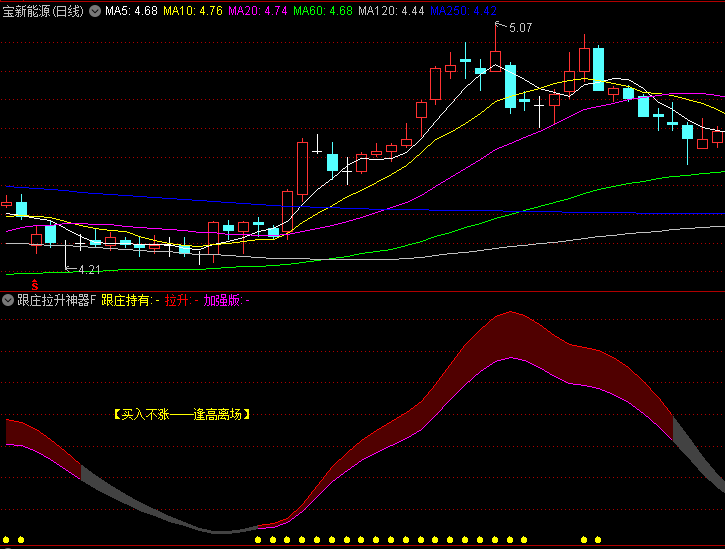The height and width of the screenshot is (549, 725).
Task: Click the green MA60 4.68 label
Action: [323, 11]
